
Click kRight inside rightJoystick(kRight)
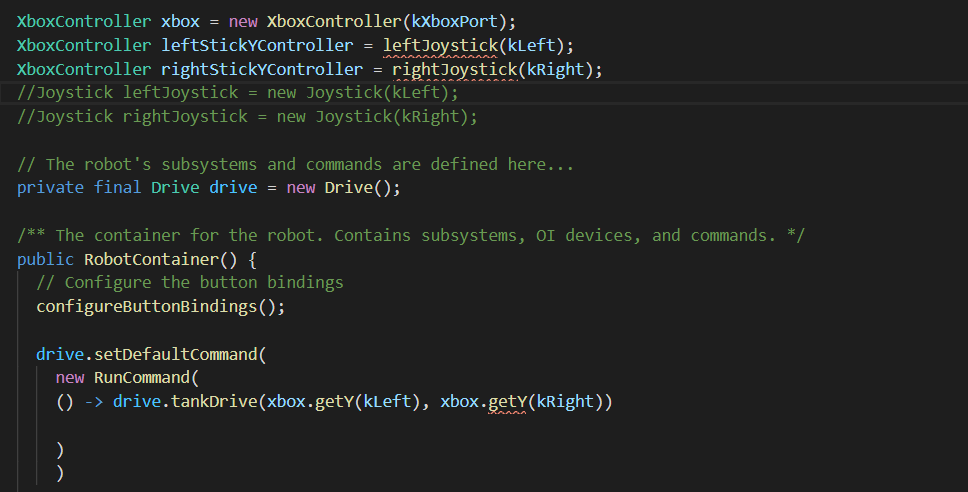(556, 69)
